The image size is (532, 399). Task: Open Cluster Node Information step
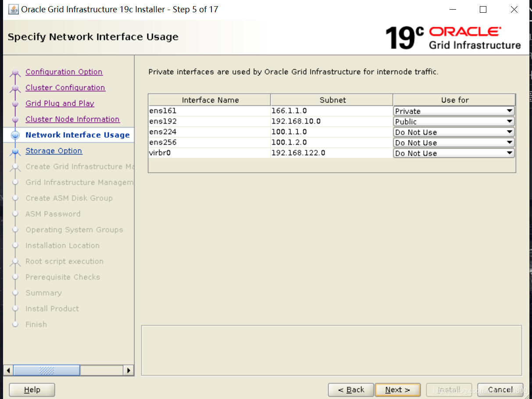tap(72, 119)
